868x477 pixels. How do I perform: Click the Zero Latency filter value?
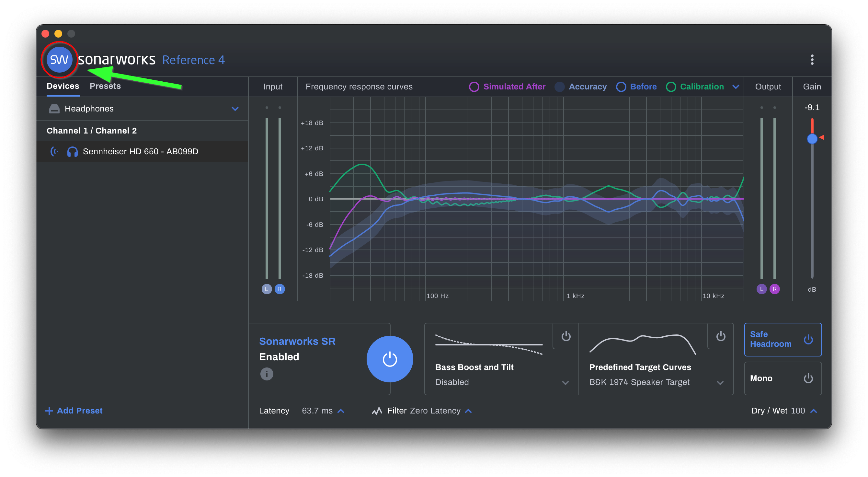coord(435,411)
